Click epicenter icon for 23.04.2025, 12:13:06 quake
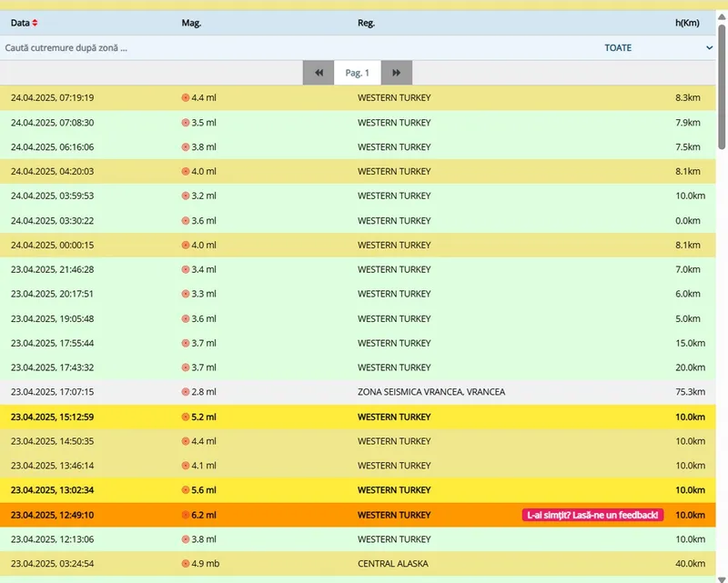The width and height of the screenshot is (728, 583). click(x=186, y=539)
